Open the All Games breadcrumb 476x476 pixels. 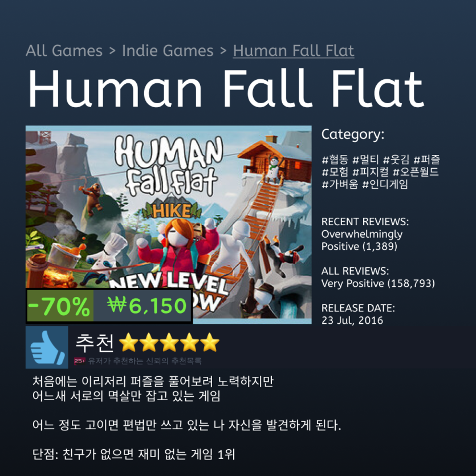tap(64, 50)
